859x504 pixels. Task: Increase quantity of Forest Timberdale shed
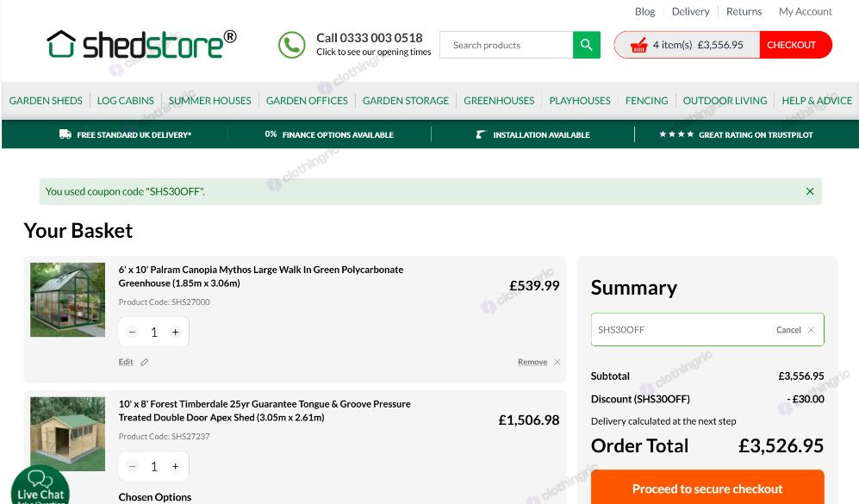175,466
